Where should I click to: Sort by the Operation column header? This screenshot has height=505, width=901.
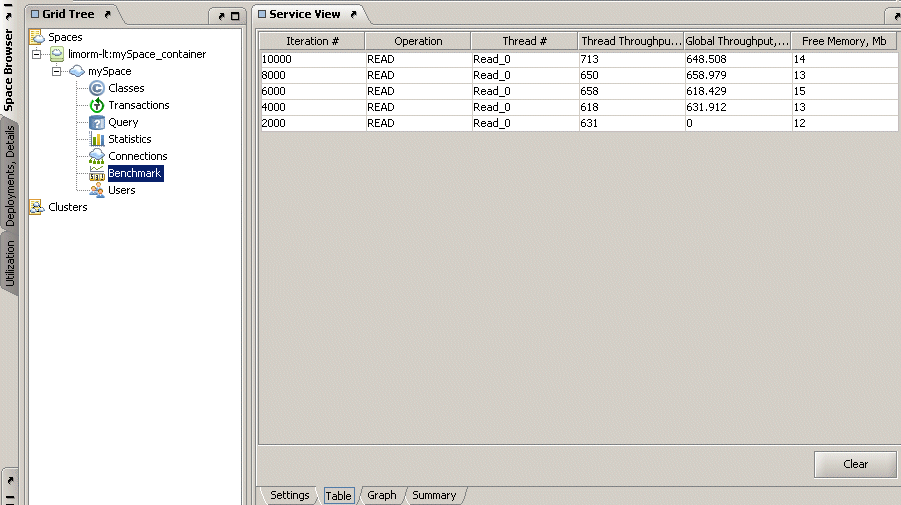(418, 41)
